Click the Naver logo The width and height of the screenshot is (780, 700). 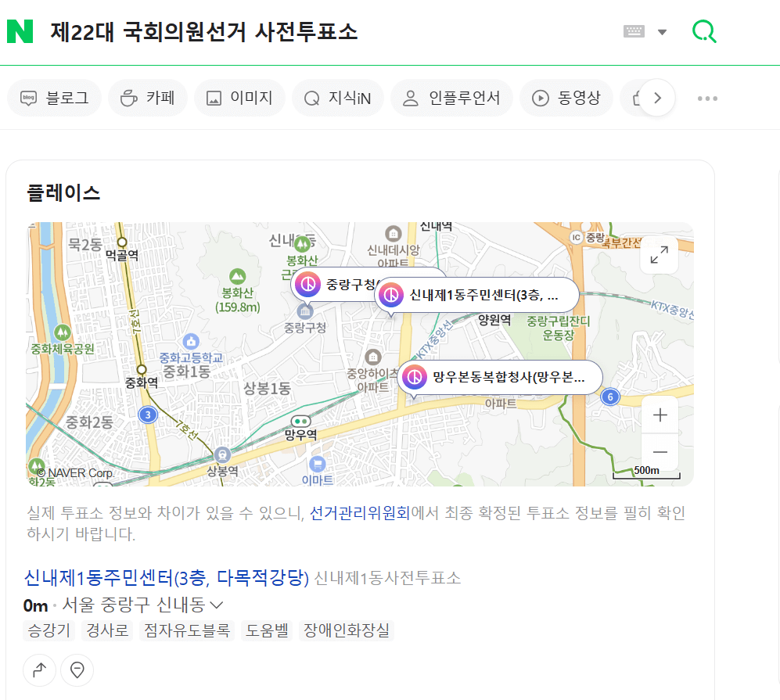click(21, 30)
